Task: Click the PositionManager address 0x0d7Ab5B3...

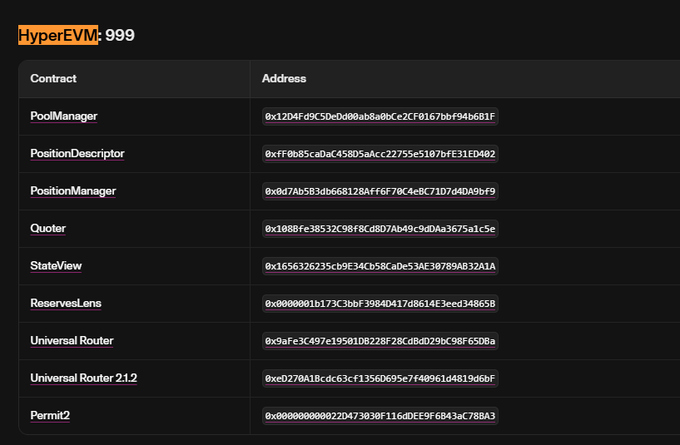Action: coord(380,191)
